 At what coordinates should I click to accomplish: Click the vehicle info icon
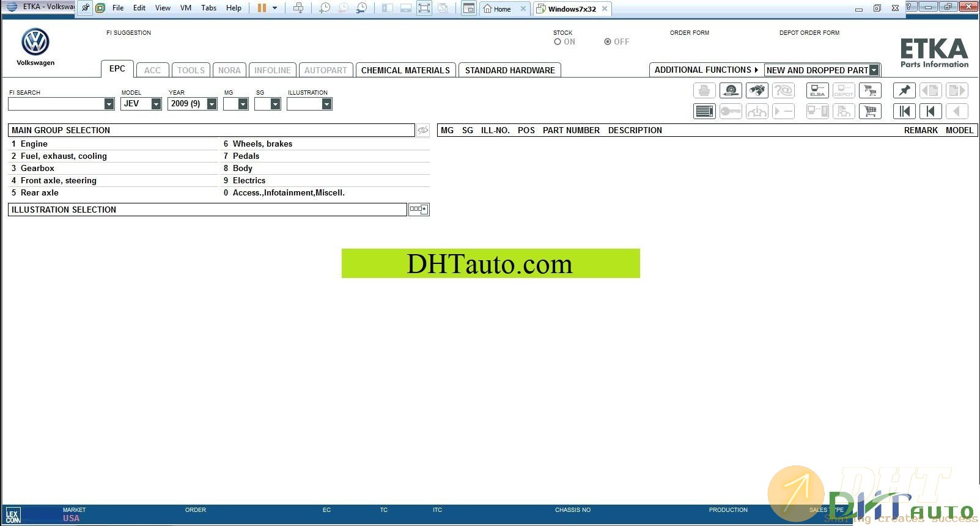[757, 111]
